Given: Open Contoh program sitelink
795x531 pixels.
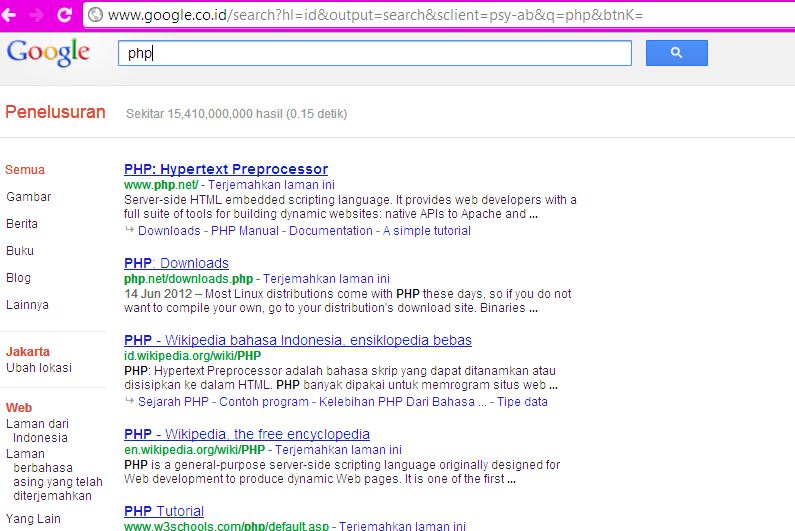Looking at the screenshot, I should coord(264,402).
